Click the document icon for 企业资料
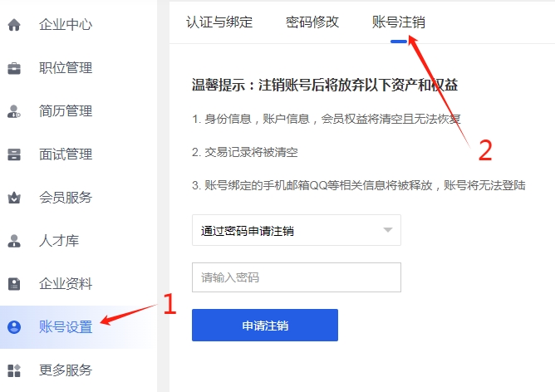The width and height of the screenshot is (555, 392). pyautogui.click(x=14, y=284)
